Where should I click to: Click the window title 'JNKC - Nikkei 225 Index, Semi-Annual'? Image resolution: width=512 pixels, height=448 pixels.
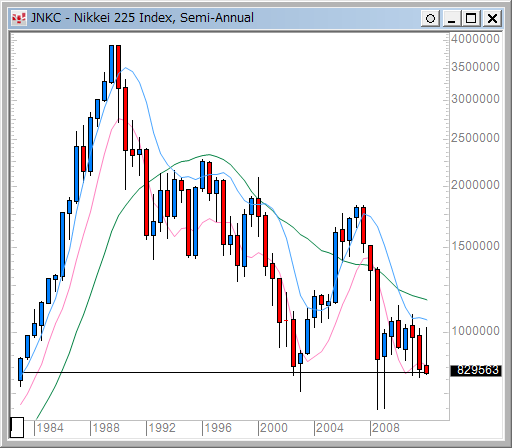click(142, 18)
